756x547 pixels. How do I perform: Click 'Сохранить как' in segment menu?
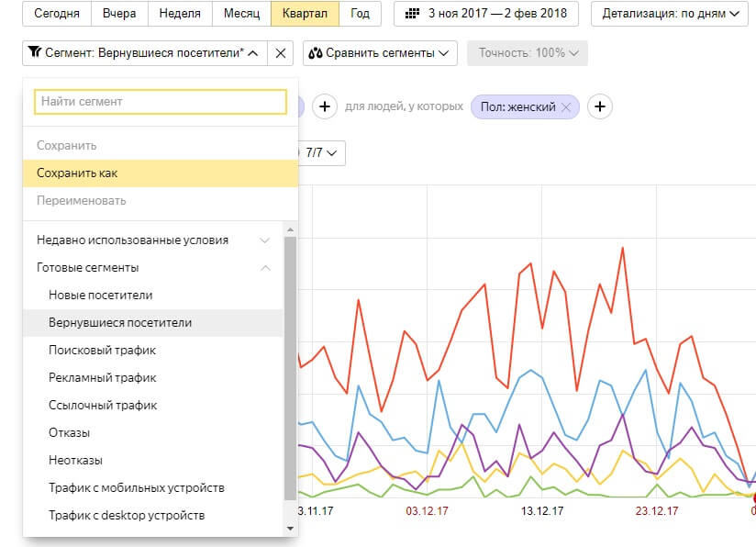(x=77, y=173)
